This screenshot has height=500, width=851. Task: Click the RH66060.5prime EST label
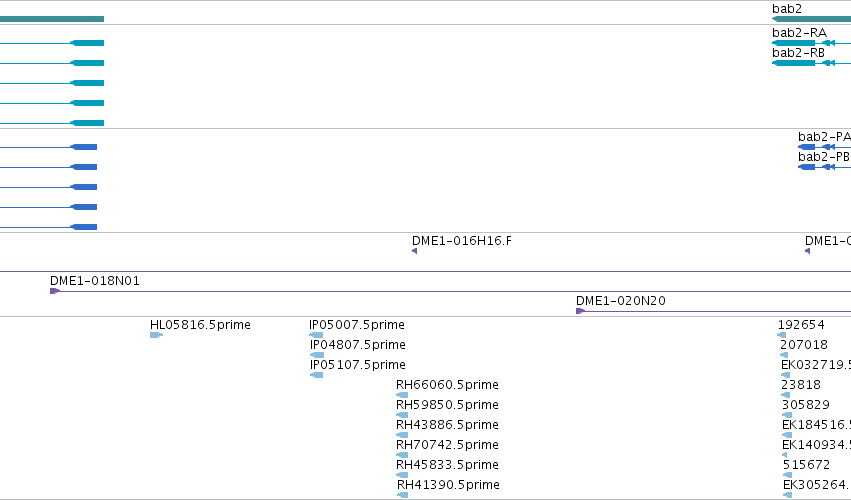447,385
